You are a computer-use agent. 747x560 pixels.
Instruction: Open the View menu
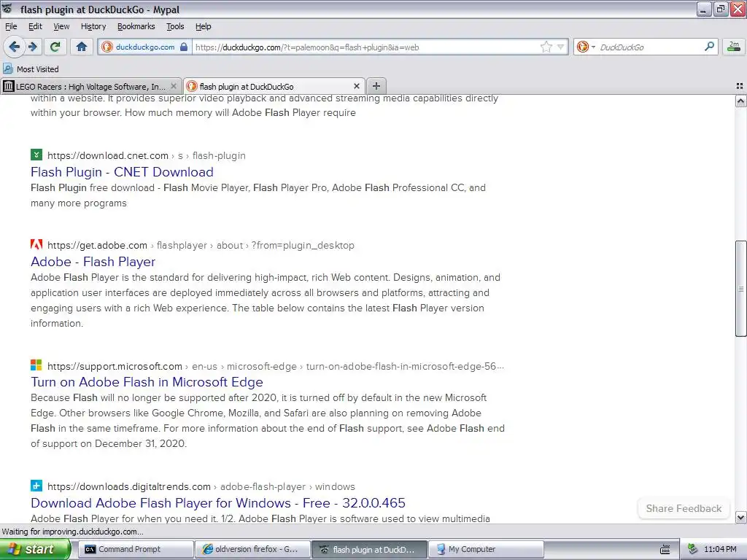[61, 26]
